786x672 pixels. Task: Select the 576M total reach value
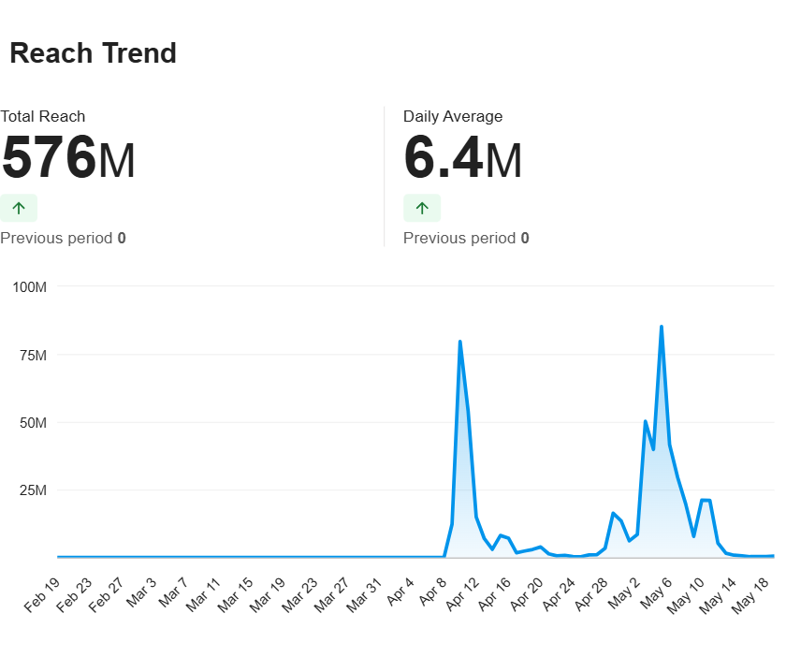[68, 157]
